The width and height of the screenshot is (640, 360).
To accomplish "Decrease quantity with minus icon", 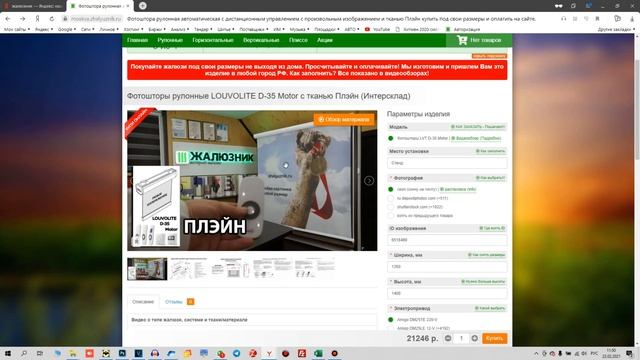I will [x=448, y=338].
